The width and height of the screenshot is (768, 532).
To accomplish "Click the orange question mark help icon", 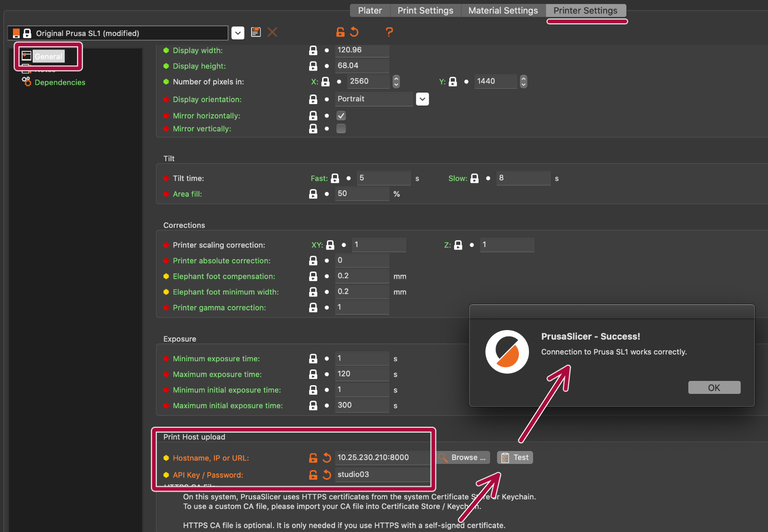I will (x=389, y=32).
